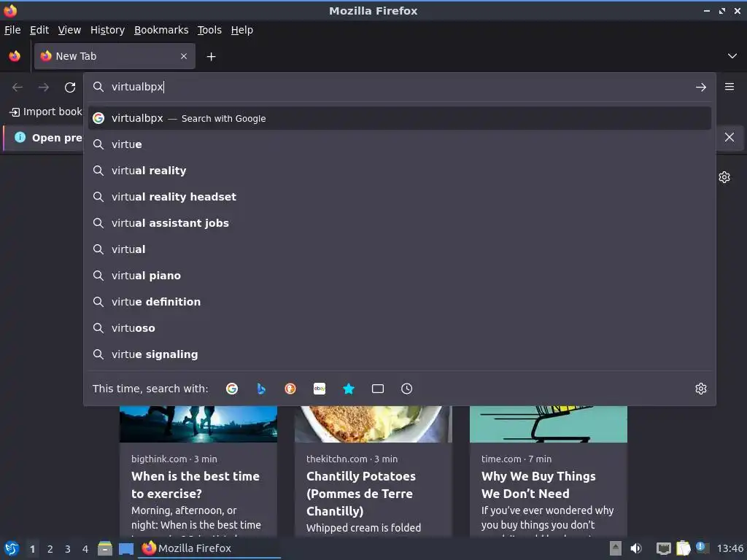Search this time with Google icon
Screen dimensions: 747x560
pos(232,389)
